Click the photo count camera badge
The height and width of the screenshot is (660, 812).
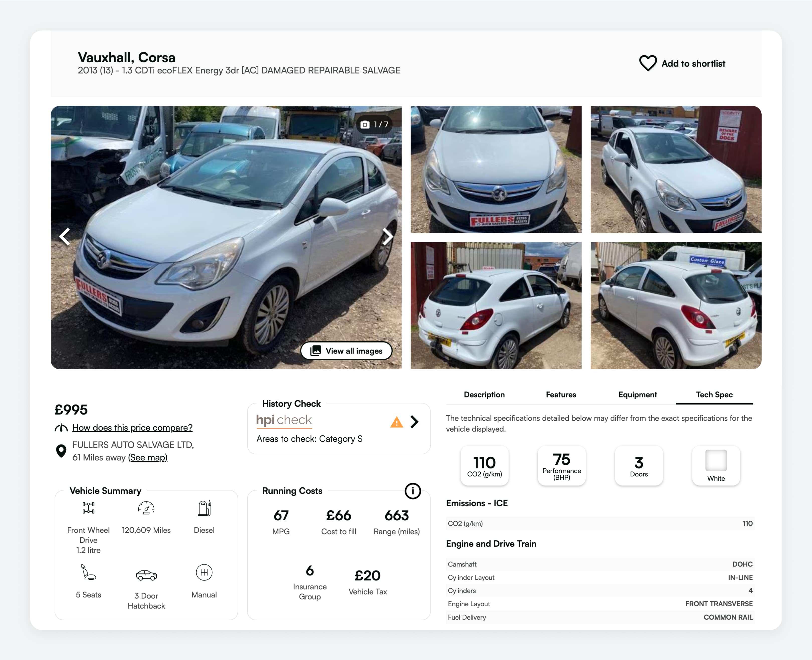(374, 125)
